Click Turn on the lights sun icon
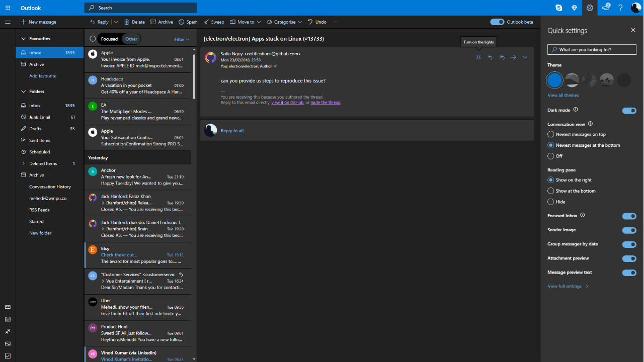 click(478, 57)
